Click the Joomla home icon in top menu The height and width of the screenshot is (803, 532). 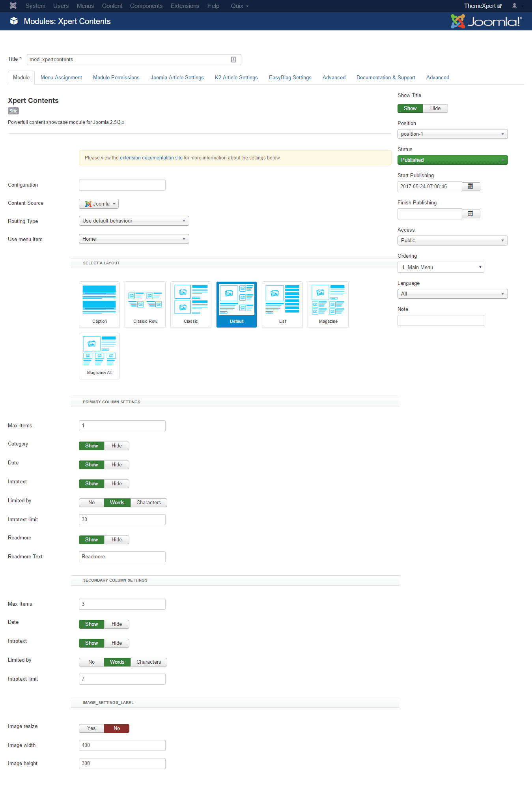(13, 6)
